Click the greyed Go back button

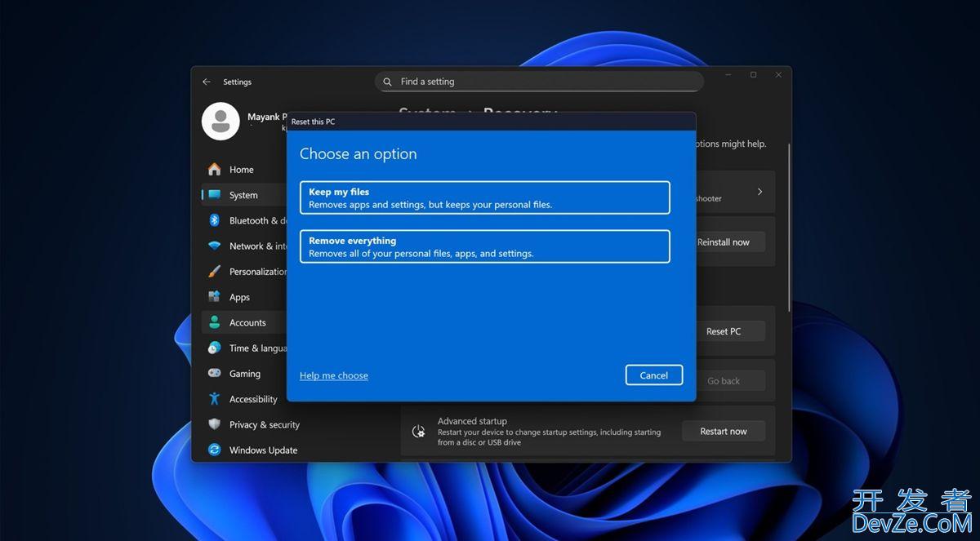pyautogui.click(x=723, y=381)
